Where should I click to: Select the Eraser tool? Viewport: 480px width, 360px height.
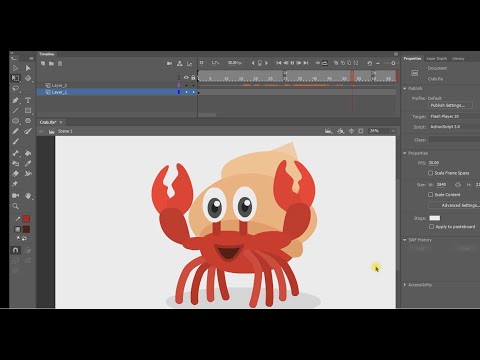point(15,174)
